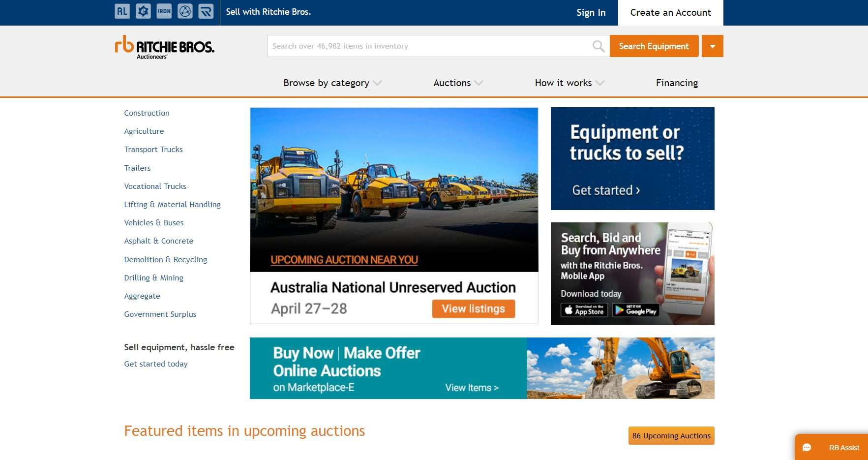
Task: Open the search options dropdown arrow
Action: 713,46
